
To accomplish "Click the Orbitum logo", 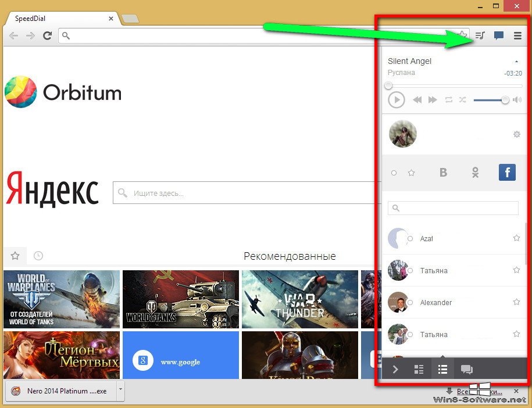I will click(x=63, y=92).
